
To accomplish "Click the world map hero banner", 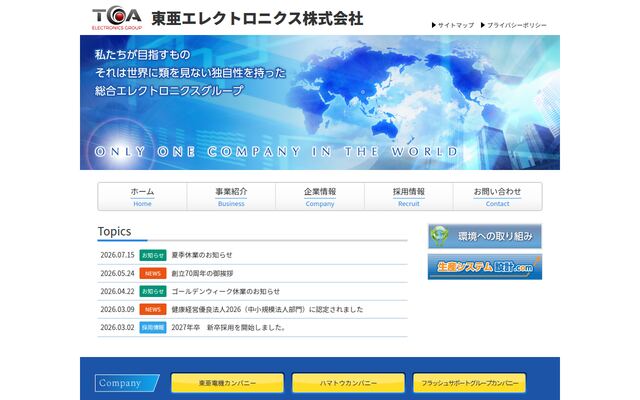I will coord(320,102).
